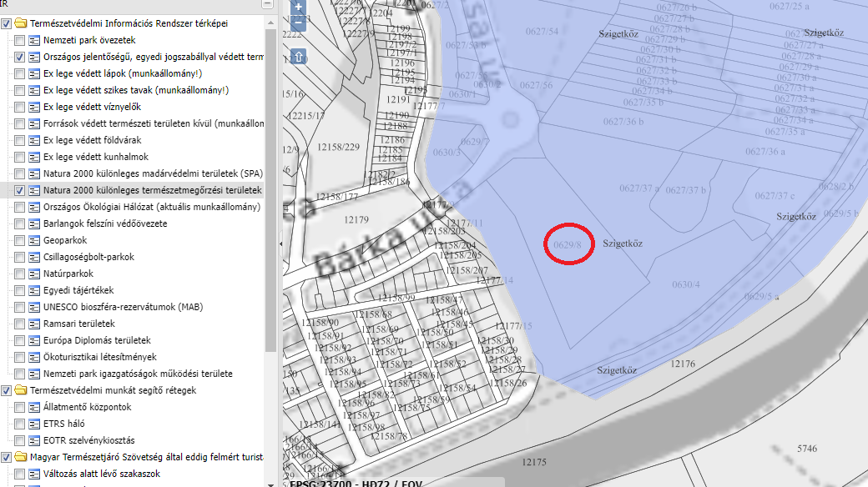The image size is (868, 487).
Task: Collapse the layer panel with minus button
Action: pyautogui.click(x=268, y=4)
